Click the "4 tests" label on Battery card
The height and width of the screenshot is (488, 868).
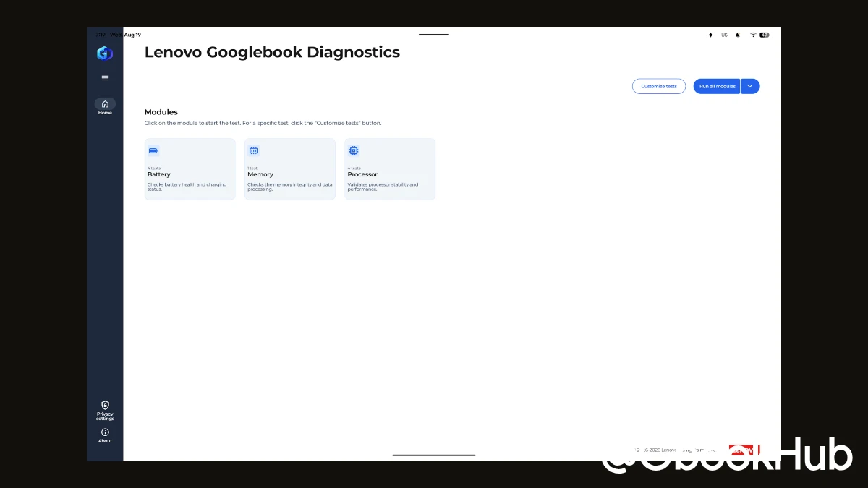[154, 168]
